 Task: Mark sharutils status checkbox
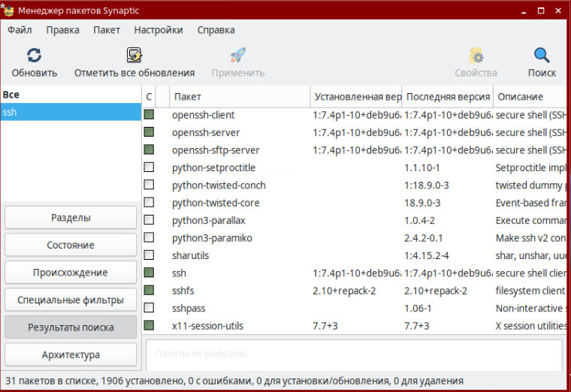(x=149, y=255)
